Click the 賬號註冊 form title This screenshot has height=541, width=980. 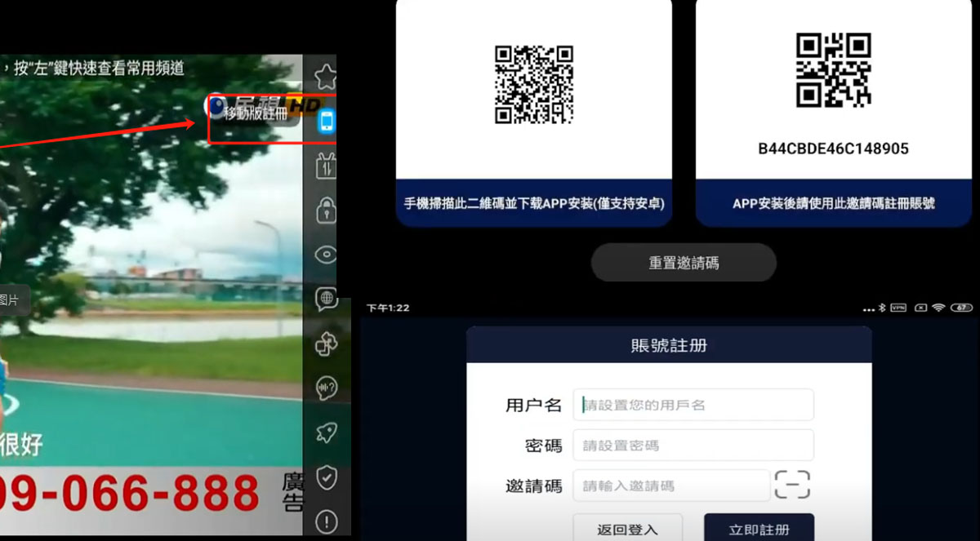coord(669,345)
